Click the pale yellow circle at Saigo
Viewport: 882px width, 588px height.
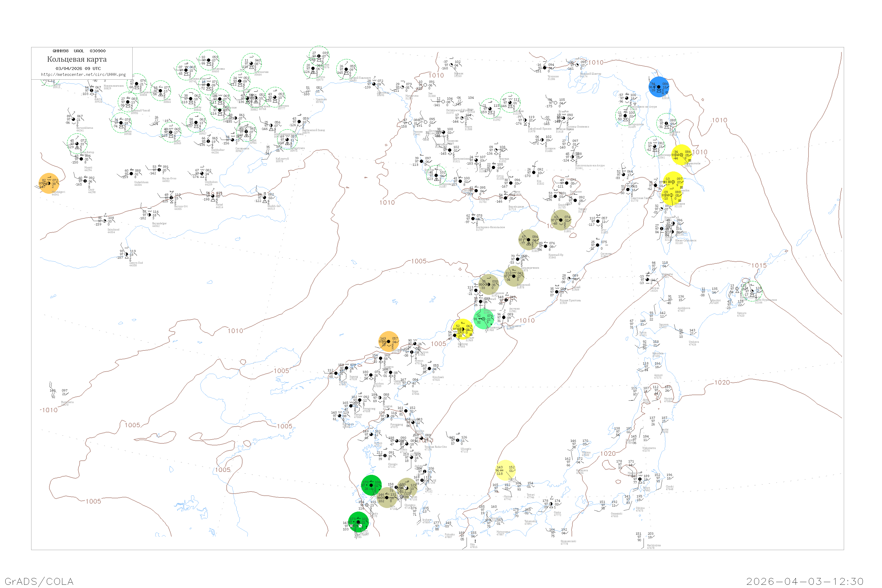[x=505, y=470]
